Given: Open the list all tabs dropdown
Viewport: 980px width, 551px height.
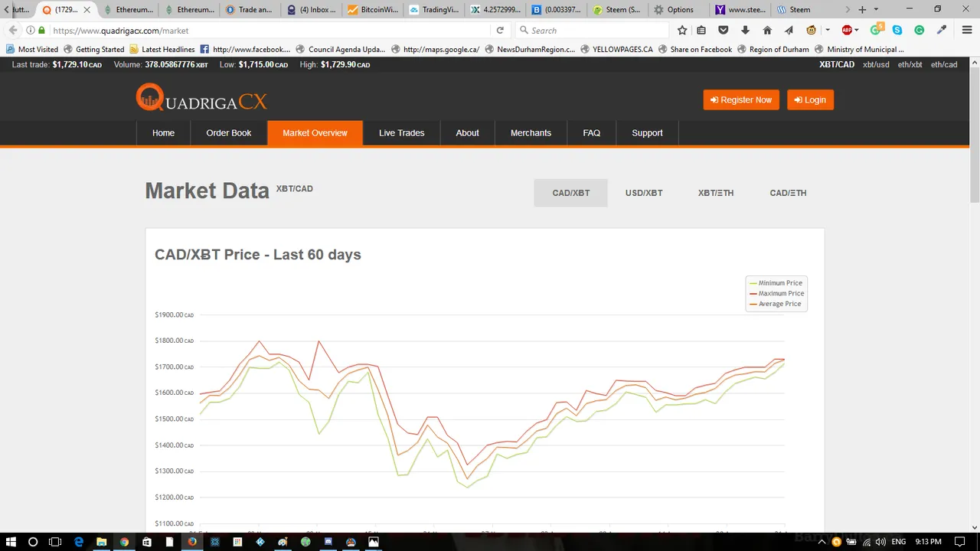Looking at the screenshot, I should click(x=876, y=10).
